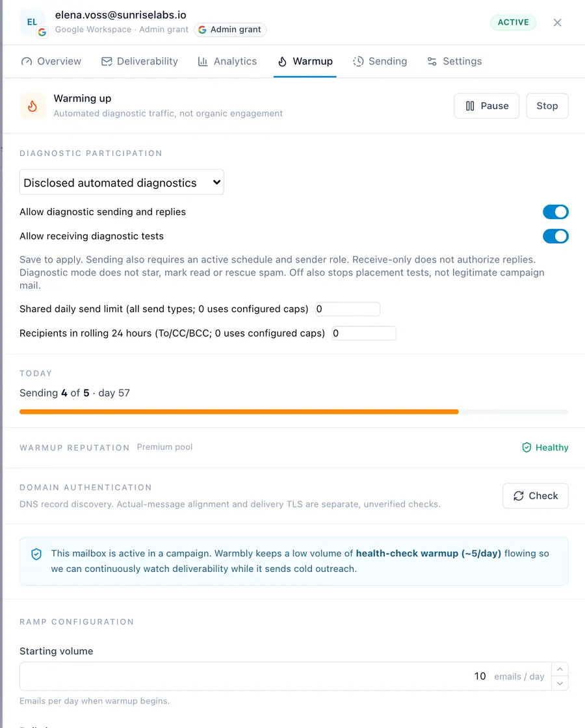Viewport: 585px width, 728px height.
Task: Toggle Allow diagnostic sending and replies
Action: pos(555,212)
